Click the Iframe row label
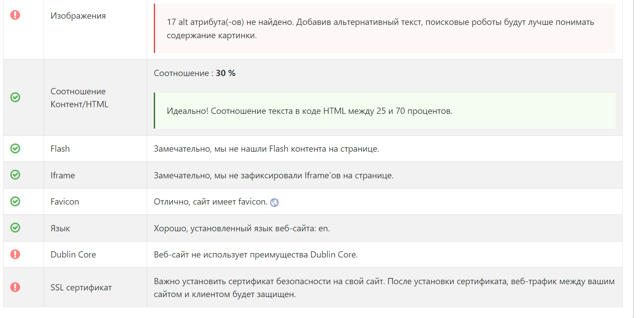The width and height of the screenshot is (644, 318). pyautogui.click(x=63, y=175)
